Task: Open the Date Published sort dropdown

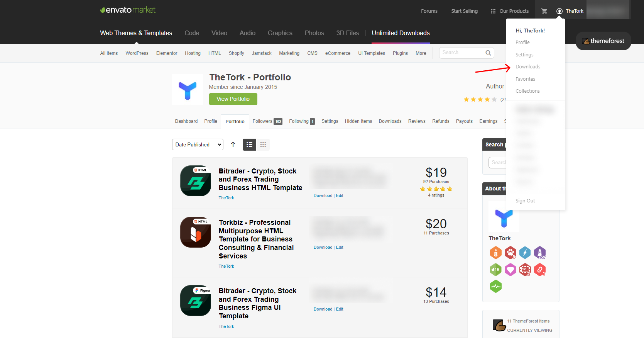Action: pyautogui.click(x=198, y=144)
